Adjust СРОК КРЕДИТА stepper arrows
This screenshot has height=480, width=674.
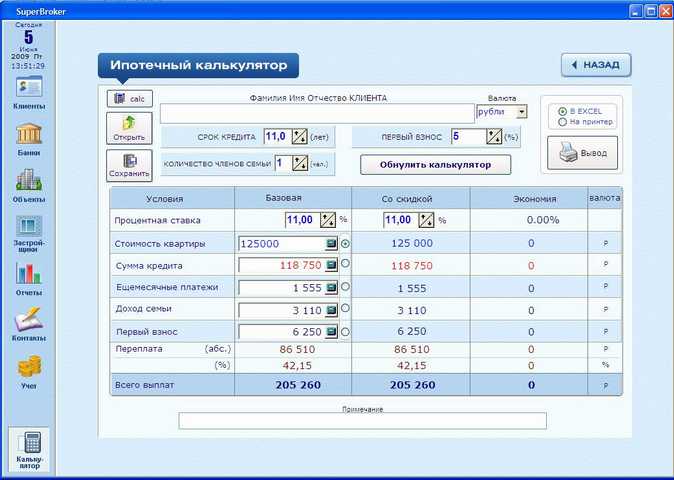pos(300,137)
